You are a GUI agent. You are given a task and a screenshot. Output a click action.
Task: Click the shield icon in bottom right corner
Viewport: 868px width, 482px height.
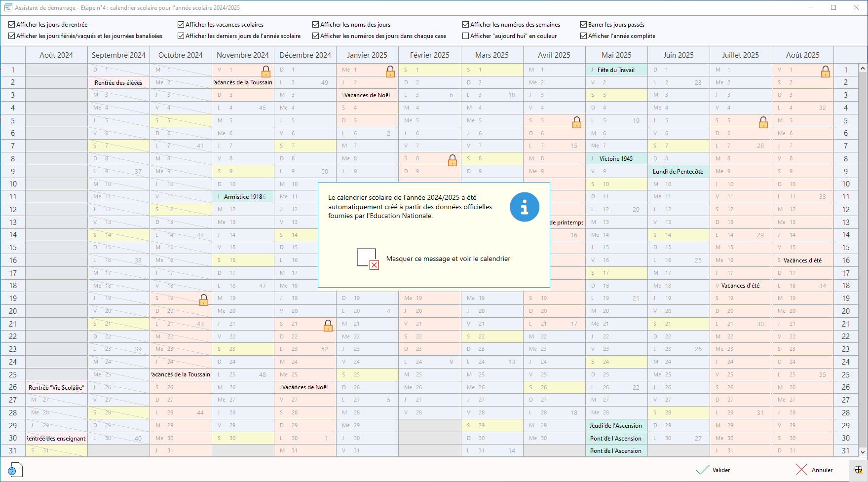pyautogui.click(x=858, y=470)
